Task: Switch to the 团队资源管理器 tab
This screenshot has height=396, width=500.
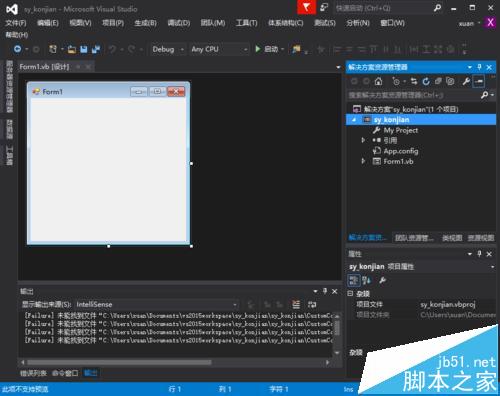Action: coord(414,238)
